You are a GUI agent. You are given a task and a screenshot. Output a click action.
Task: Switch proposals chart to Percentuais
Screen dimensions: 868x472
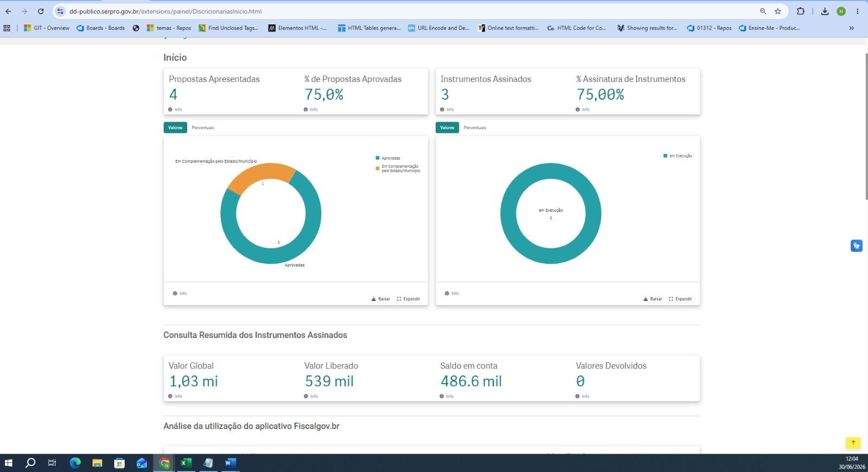tap(203, 127)
